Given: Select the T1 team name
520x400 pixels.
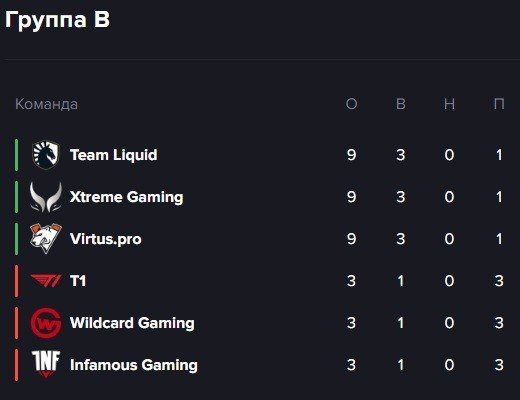Looking at the screenshot, I should click(78, 281).
